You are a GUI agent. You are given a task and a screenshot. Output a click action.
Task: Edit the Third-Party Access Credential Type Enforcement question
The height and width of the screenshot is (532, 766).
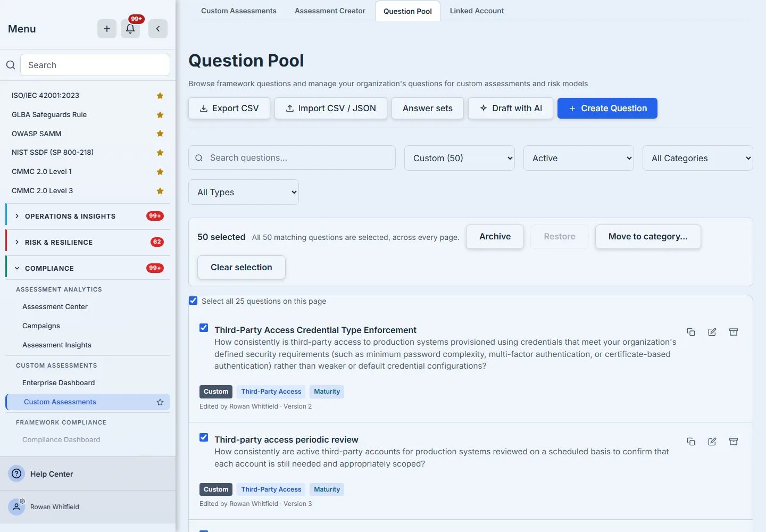712,332
